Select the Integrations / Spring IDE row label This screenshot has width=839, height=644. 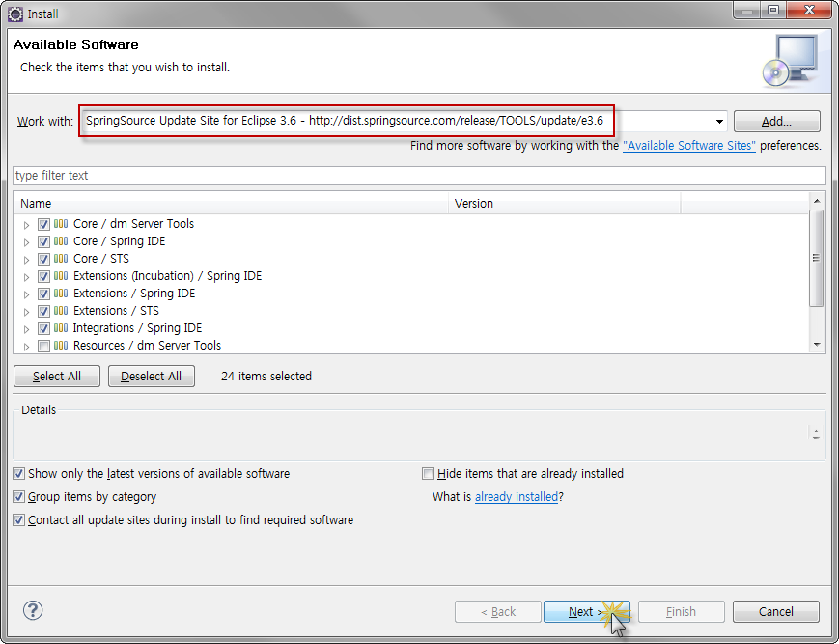(x=137, y=328)
